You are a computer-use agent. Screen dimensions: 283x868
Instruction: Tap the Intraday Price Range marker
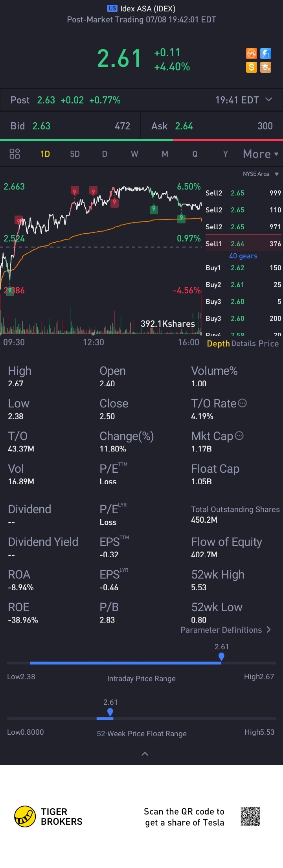[x=221, y=656]
